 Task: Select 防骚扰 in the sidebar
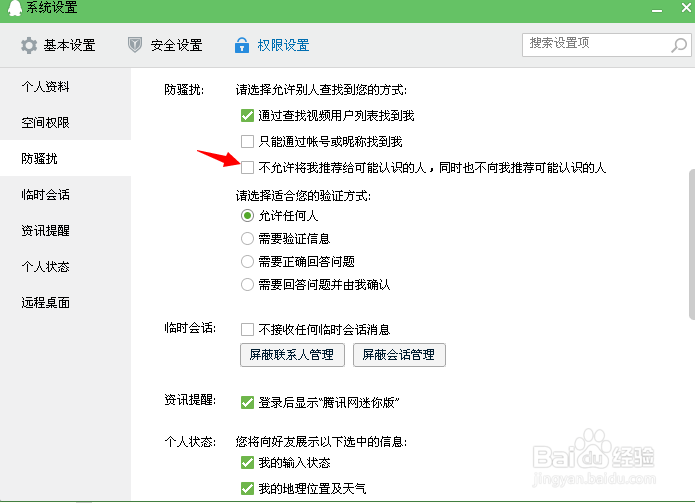(66, 158)
